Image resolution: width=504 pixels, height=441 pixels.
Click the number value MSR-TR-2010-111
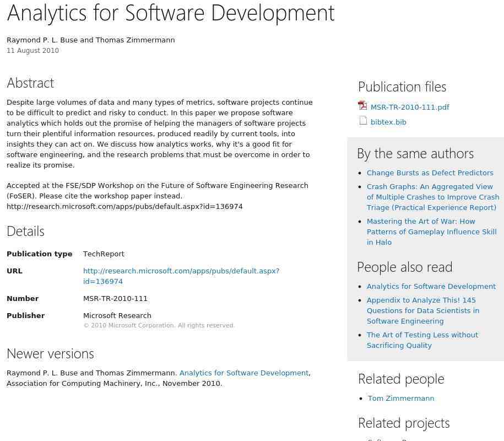click(115, 299)
